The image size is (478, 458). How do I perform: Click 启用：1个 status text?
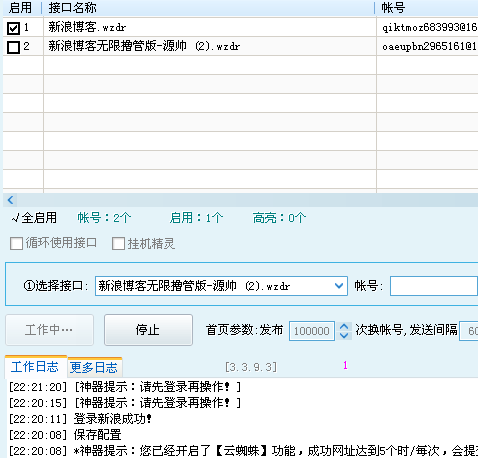[x=196, y=218]
